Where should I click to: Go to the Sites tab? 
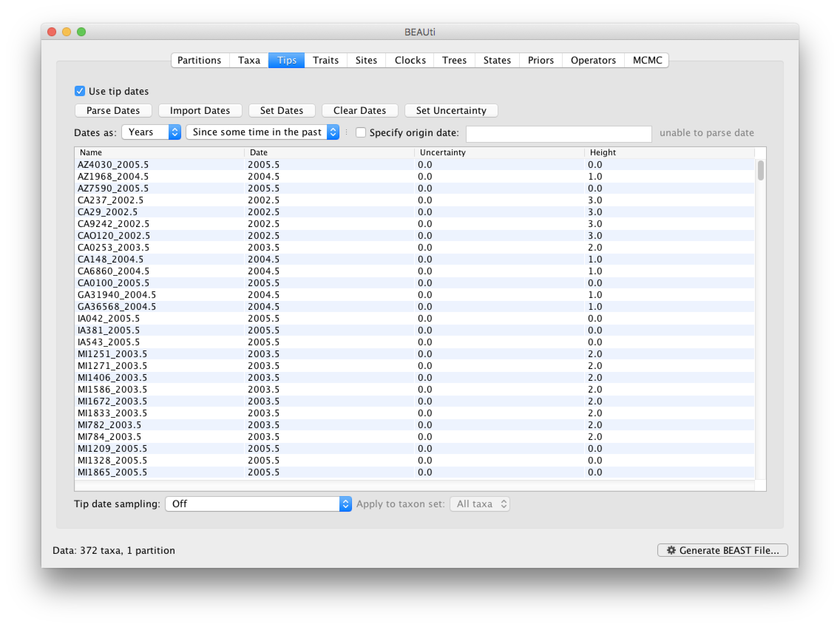point(366,60)
